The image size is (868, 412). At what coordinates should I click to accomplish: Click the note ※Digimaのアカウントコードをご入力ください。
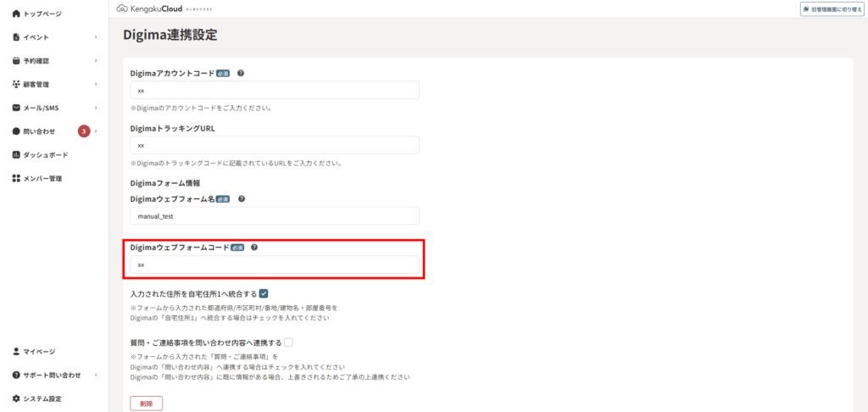[x=200, y=108]
